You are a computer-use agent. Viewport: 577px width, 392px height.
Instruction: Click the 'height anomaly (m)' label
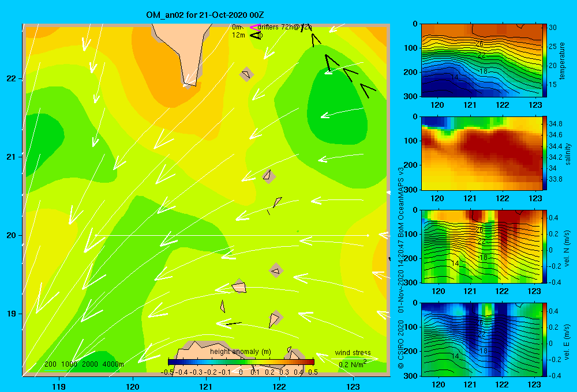240,352
